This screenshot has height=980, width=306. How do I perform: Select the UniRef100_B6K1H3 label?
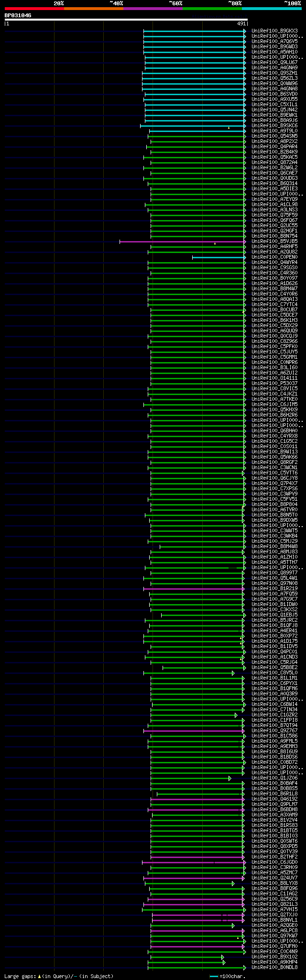pyautogui.click(x=274, y=320)
